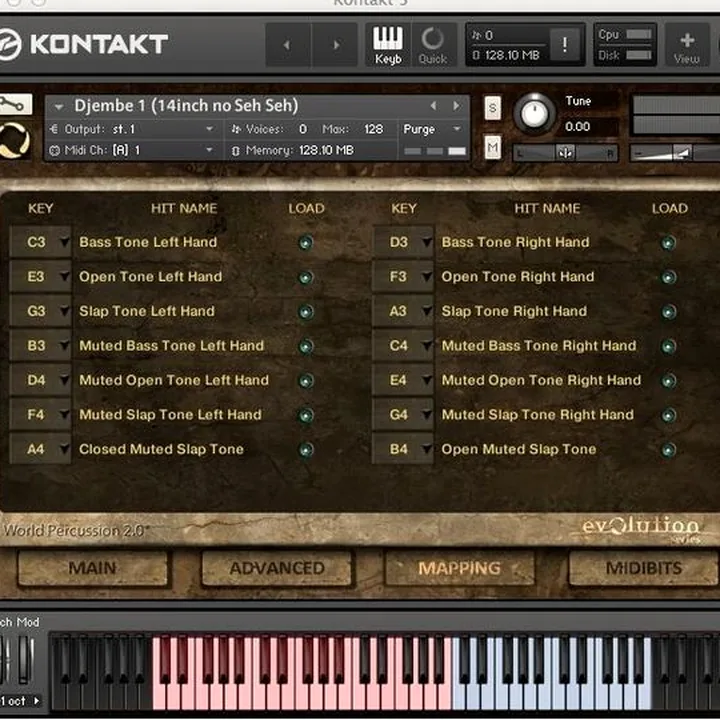
Task: Select previous instrument preset arrow
Action: pyautogui.click(x=433, y=106)
